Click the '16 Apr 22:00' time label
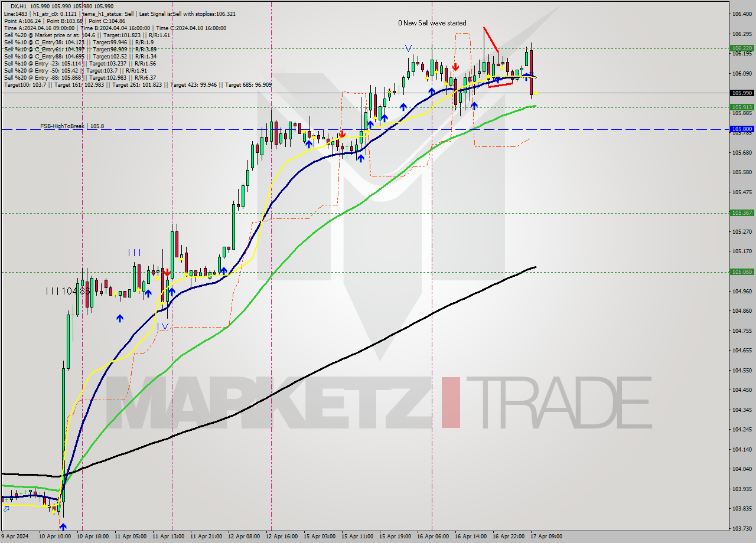Viewport: 756px width, 543px height. tap(510, 537)
